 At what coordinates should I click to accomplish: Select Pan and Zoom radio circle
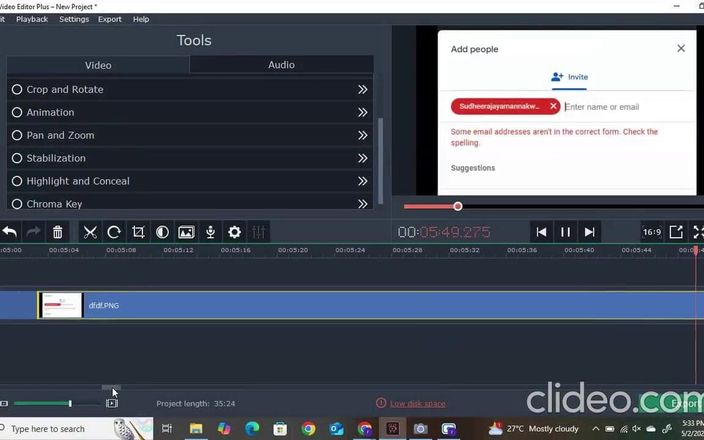point(17,135)
